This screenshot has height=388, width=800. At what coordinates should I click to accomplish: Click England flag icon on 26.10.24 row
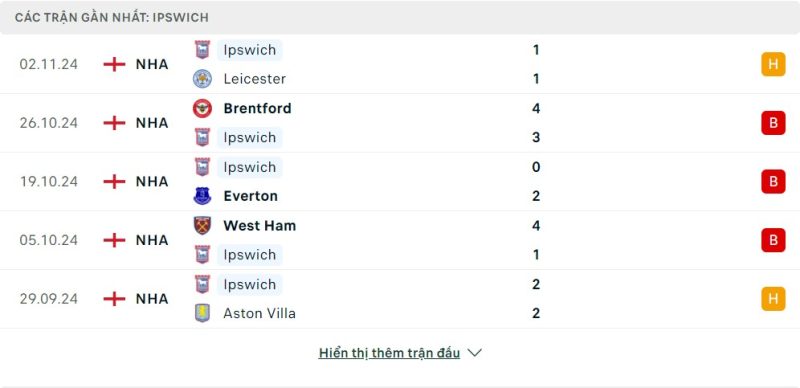(114, 123)
